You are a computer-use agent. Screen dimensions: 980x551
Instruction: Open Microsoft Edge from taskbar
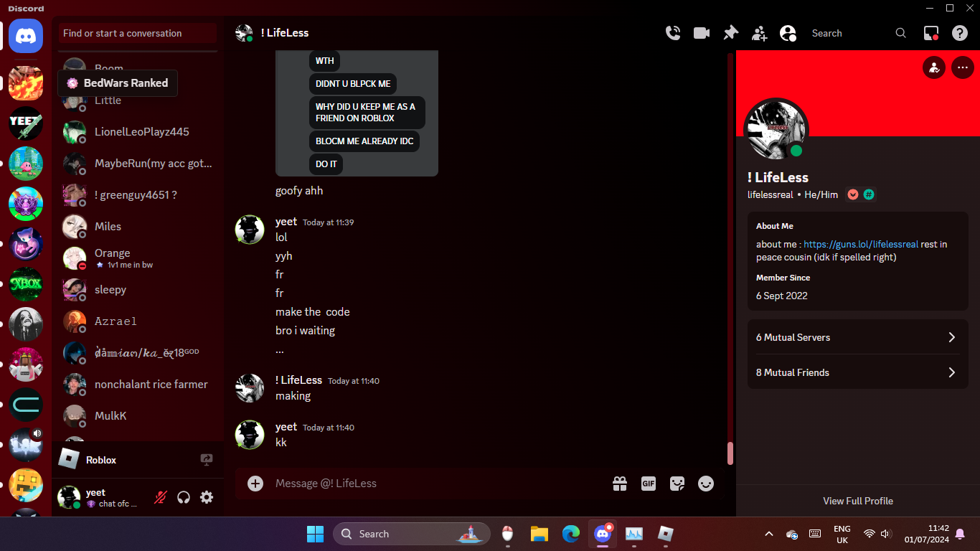click(x=571, y=534)
